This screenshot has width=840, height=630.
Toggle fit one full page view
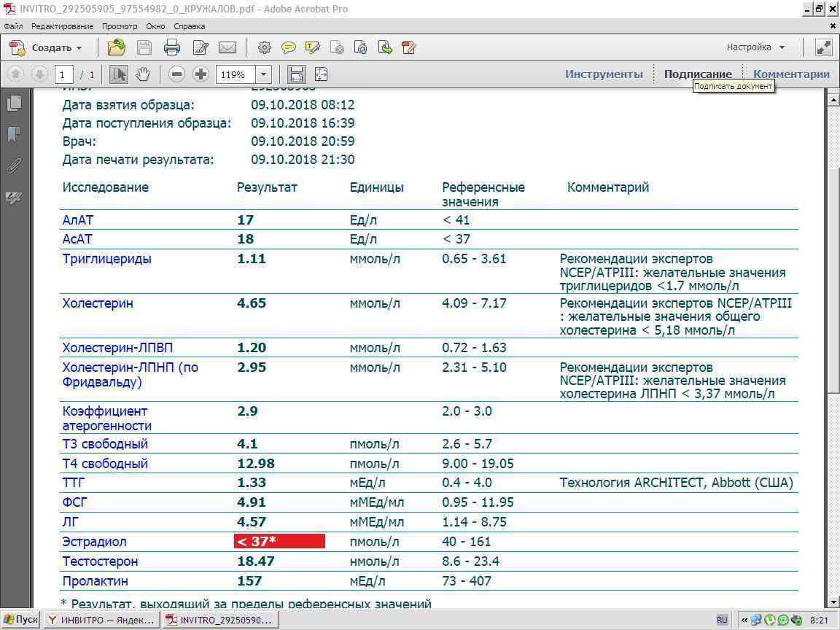[320, 74]
